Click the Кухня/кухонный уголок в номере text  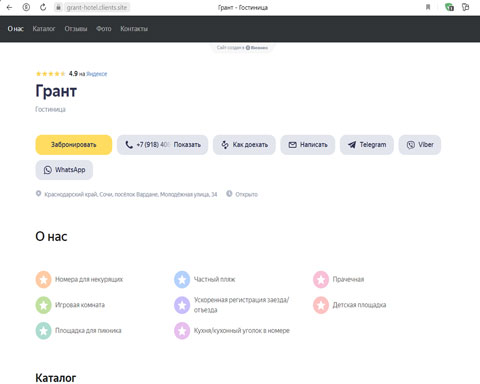[242, 331]
